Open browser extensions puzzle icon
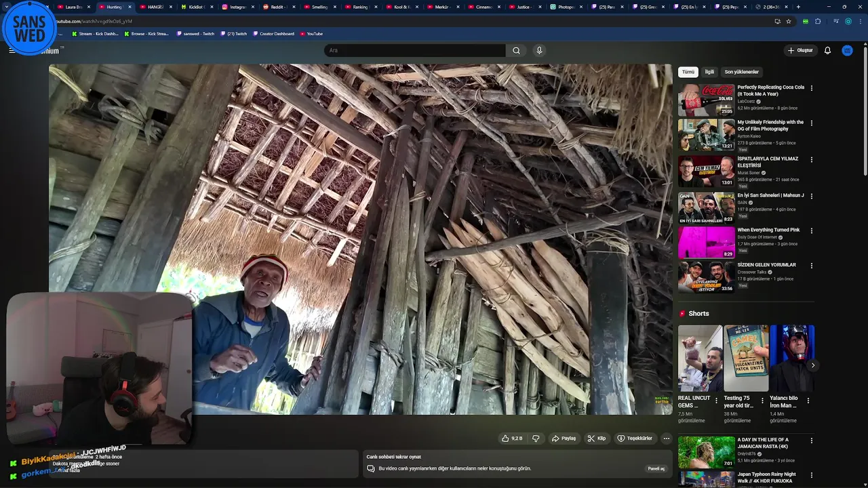Screen dimensions: 868x488 pyautogui.click(x=818, y=21)
